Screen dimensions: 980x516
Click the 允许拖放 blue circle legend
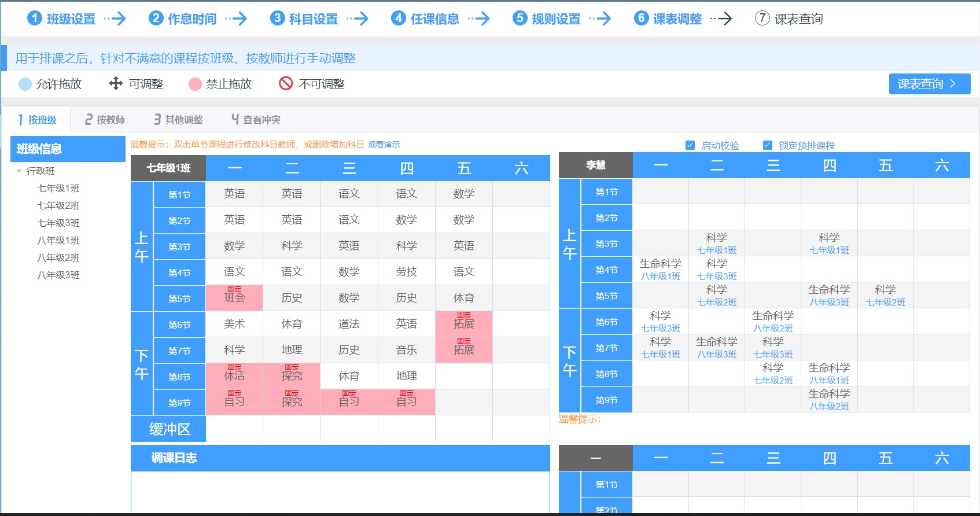click(x=25, y=84)
